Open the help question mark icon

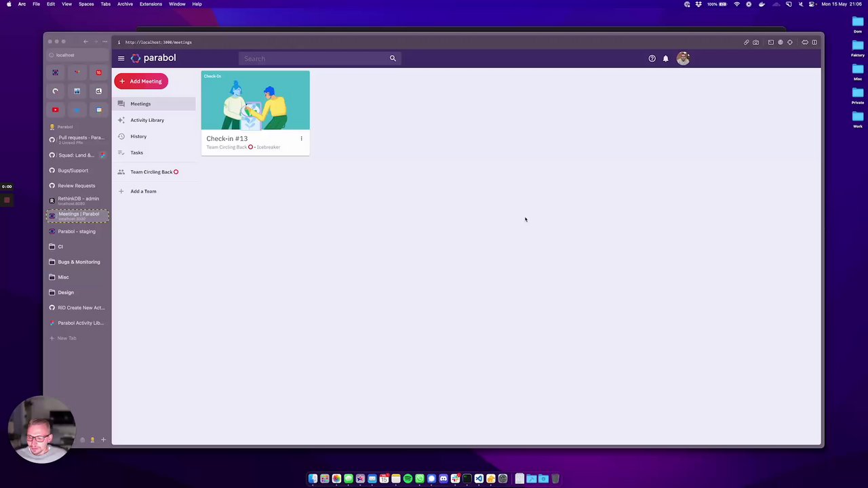652,58
